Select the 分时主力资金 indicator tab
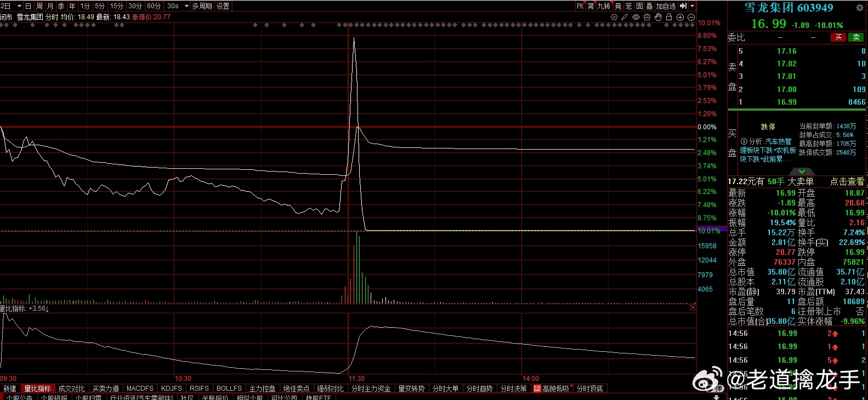Viewport: 868px width, 400px height. pos(371,388)
